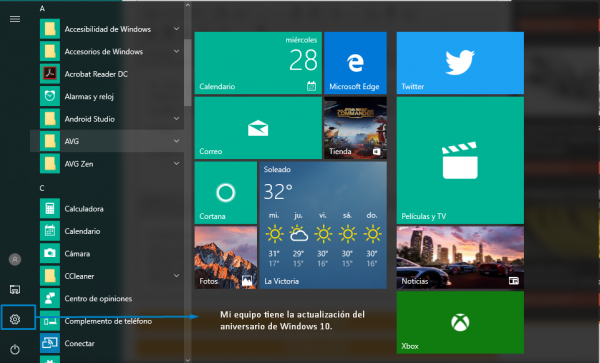Expand AVG Zen chevron
Image resolution: width=600 pixels, height=363 pixels.
176,163
